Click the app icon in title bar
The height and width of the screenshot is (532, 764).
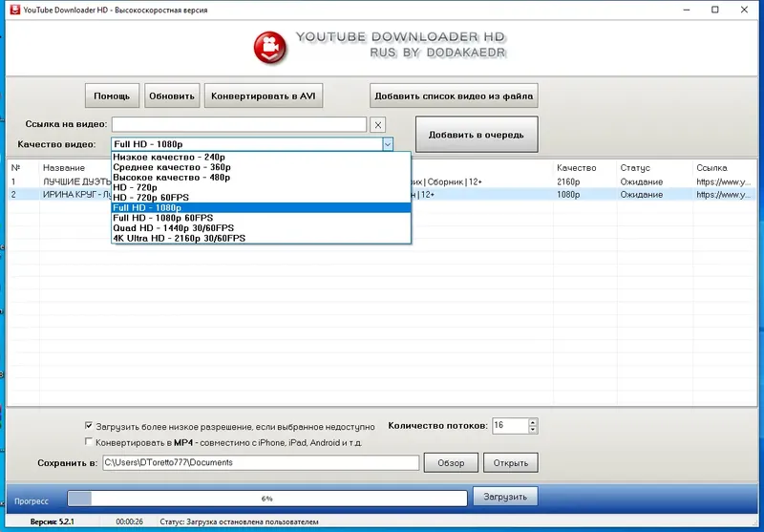coord(15,10)
